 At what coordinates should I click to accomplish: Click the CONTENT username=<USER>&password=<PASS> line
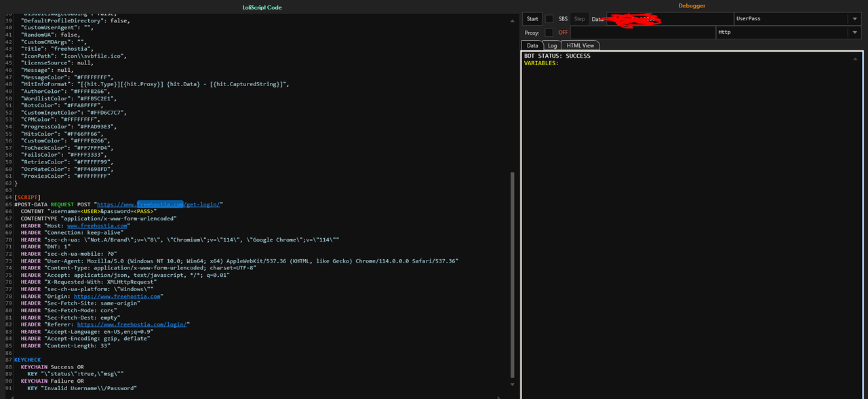[88, 211]
